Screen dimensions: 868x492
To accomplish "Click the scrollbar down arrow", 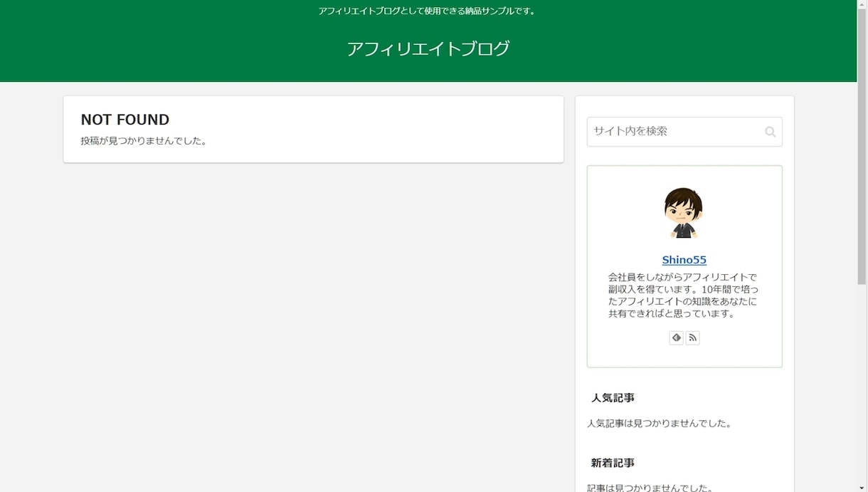I will tap(862, 487).
